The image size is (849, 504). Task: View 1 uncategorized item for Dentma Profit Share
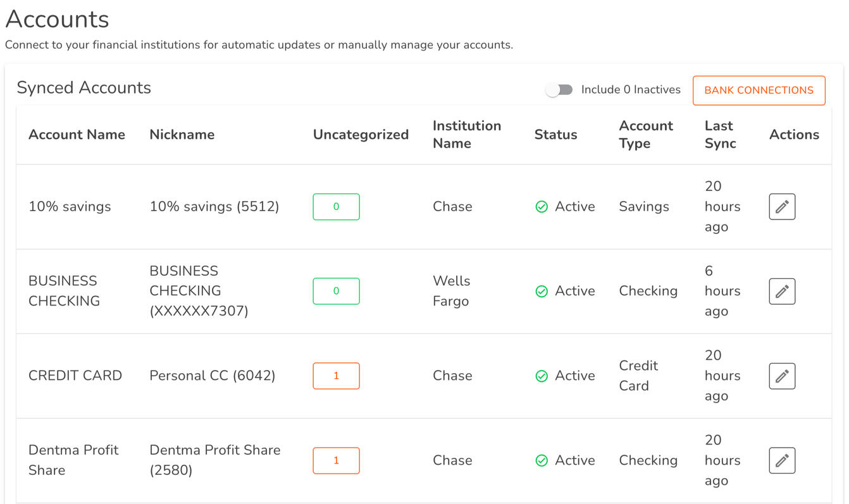coord(336,460)
